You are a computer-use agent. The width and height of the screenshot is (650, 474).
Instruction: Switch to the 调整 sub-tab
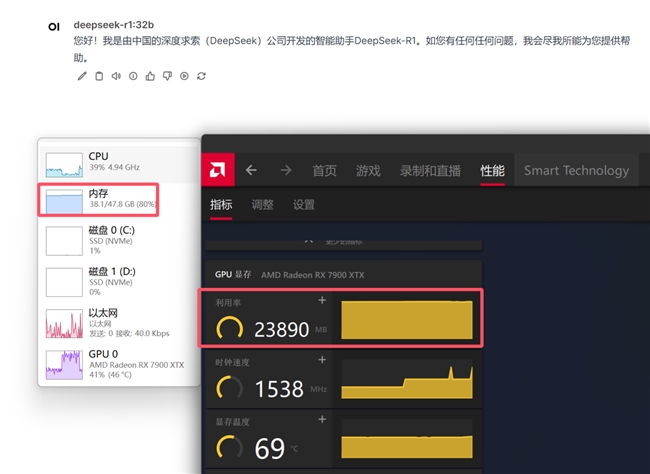click(262, 205)
